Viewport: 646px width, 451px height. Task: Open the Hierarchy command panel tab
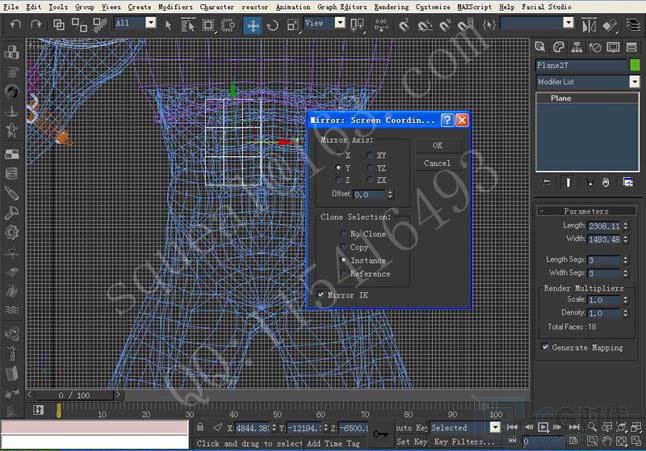[x=576, y=47]
